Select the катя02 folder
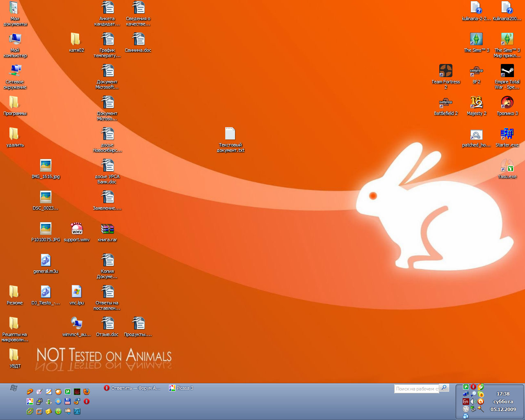525x420 pixels. tap(76, 42)
